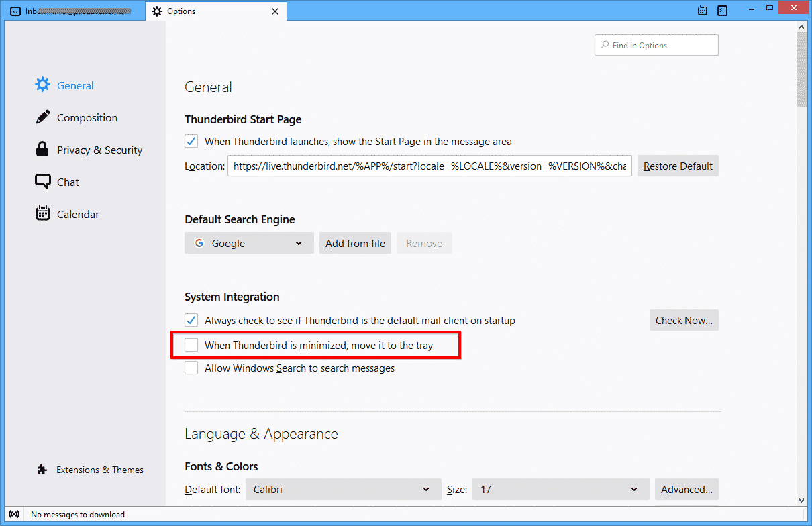
Task: Click the scrollbar up arrow
Action: (x=802, y=27)
